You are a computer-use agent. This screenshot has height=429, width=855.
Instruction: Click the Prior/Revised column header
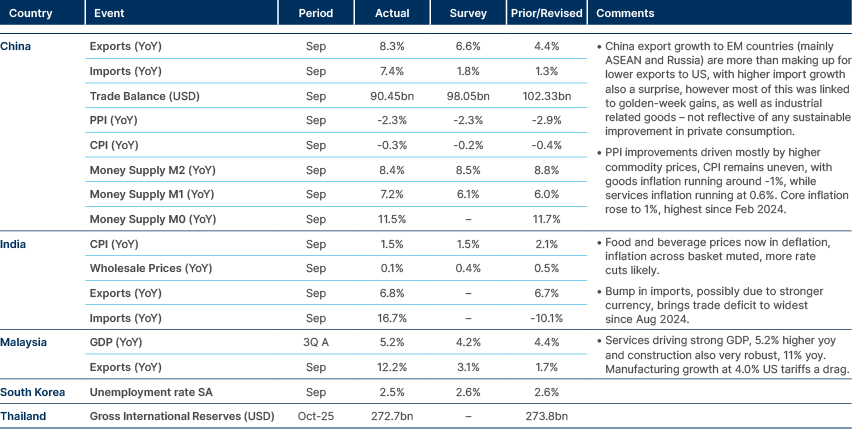click(545, 14)
